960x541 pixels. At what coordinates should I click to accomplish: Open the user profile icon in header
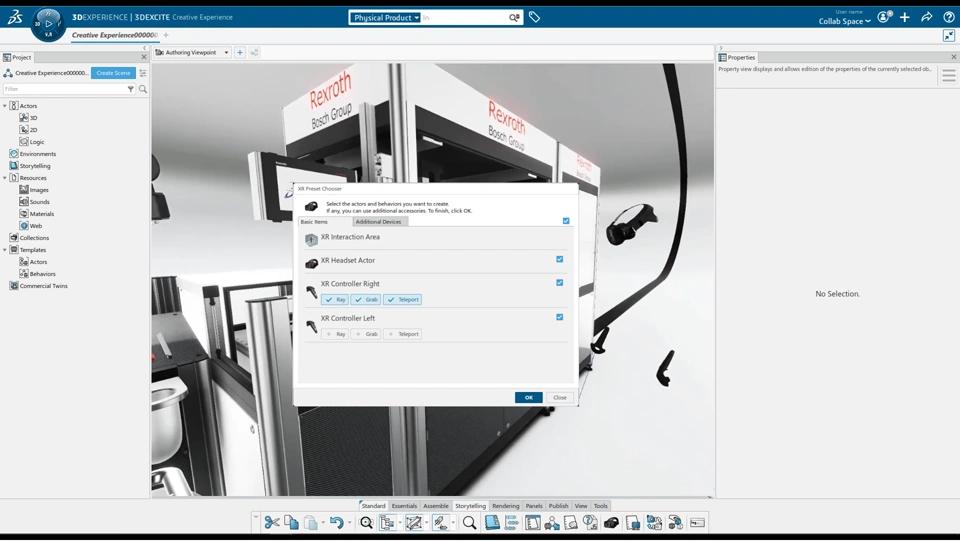(x=884, y=17)
